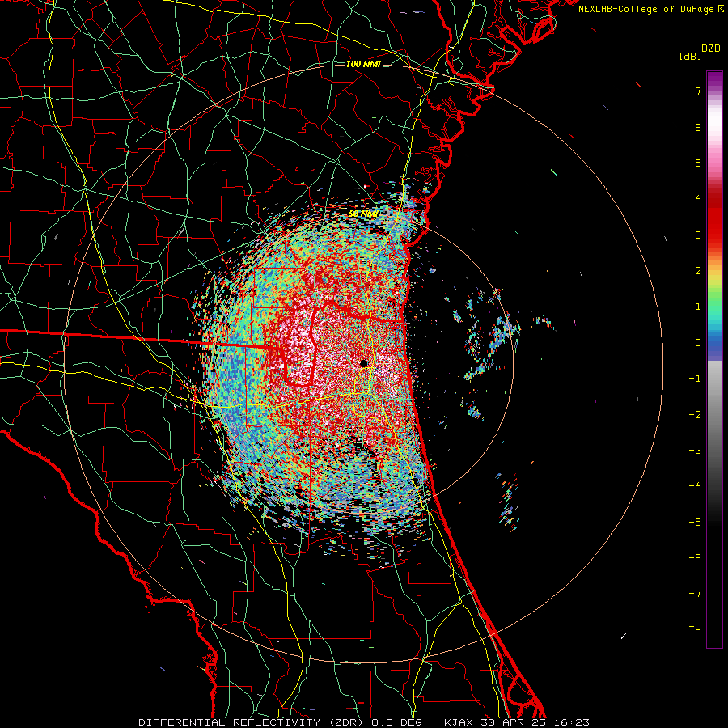Click the '-3' value on the color scale
This screenshot has width=728, height=728.
tap(695, 451)
